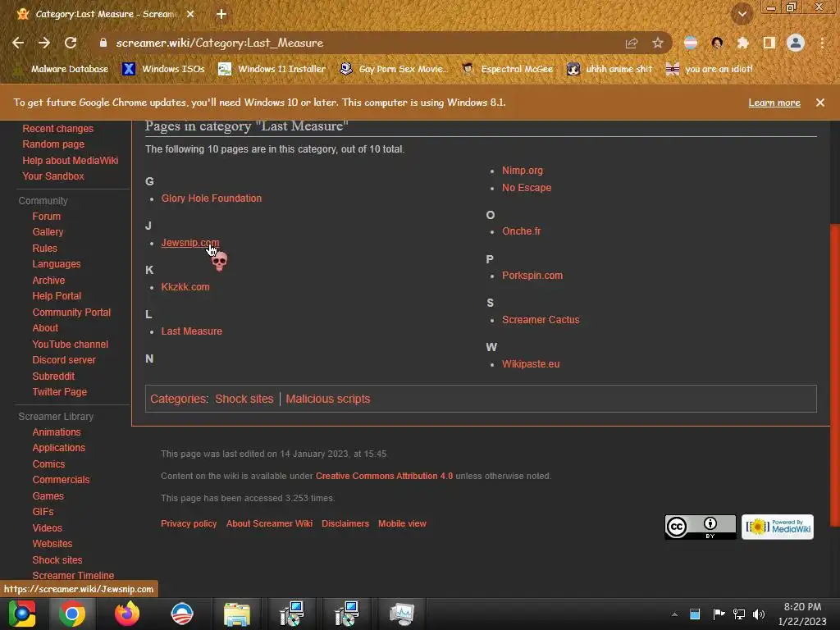
Task: Open the Rules sidebar link
Action: (x=44, y=249)
